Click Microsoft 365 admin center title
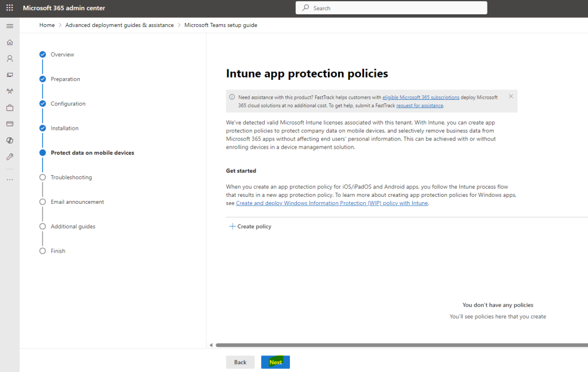Image resolution: width=588 pixels, height=372 pixels. tap(64, 8)
